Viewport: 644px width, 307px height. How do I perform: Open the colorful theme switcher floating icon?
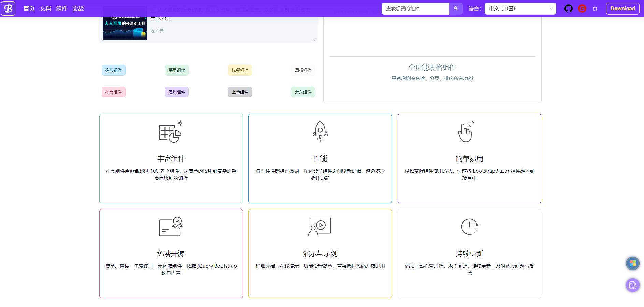point(633,263)
